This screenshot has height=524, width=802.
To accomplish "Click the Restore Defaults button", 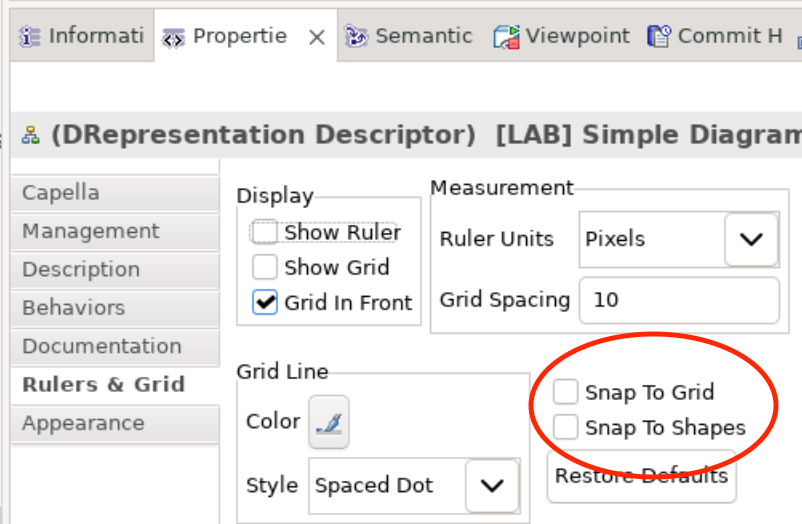I will (641, 476).
